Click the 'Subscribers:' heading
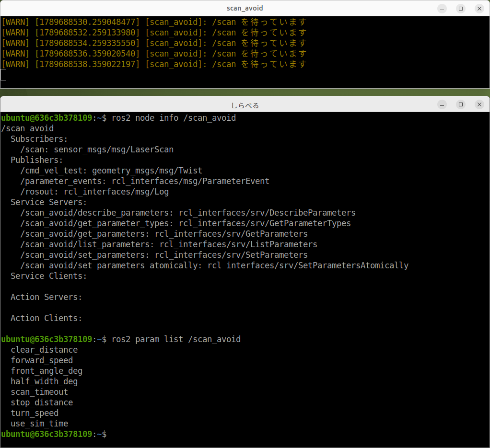490x448 pixels. click(39, 139)
